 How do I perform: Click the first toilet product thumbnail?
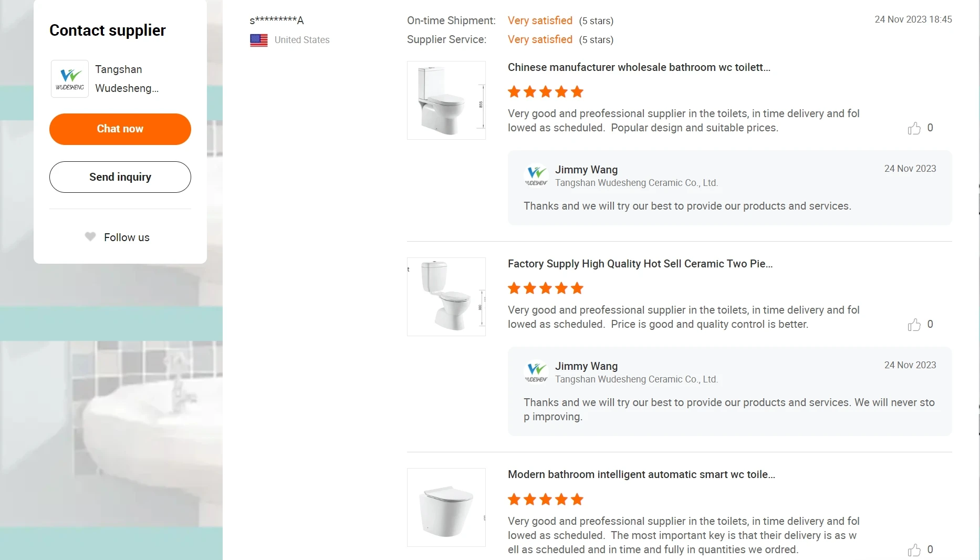coord(446,100)
